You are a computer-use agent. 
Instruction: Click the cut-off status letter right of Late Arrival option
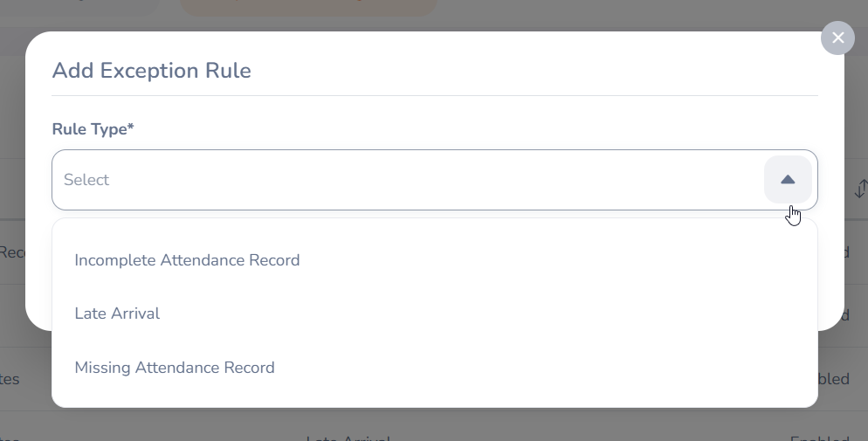pyautogui.click(x=845, y=314)
